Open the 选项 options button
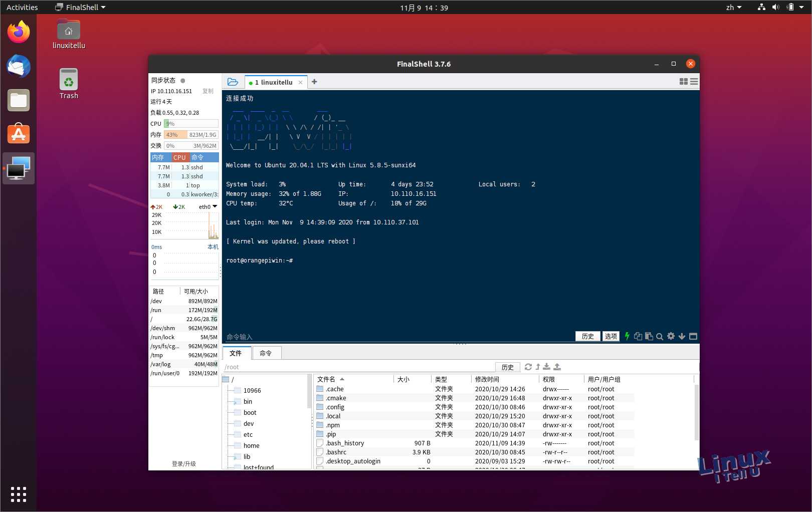This screenshot has height=512, width=812. pyautogui.click(x=611, y=337)
